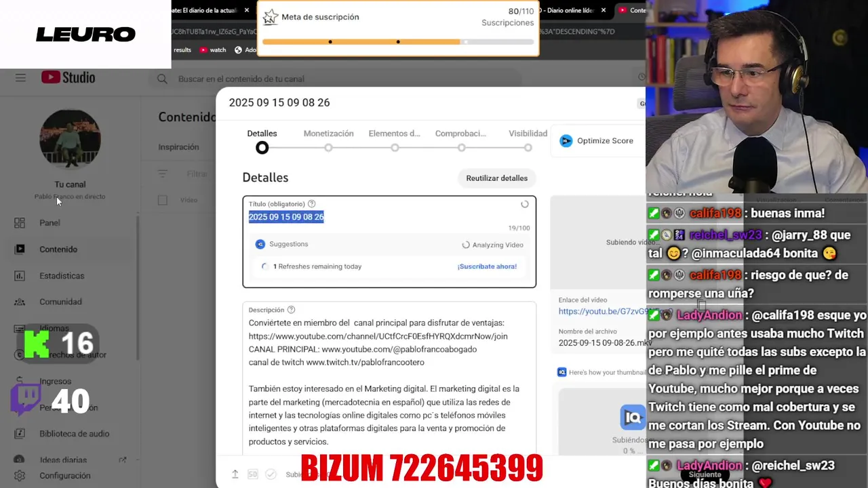Select the Ingresos sidebar entry

click(55, 381)
